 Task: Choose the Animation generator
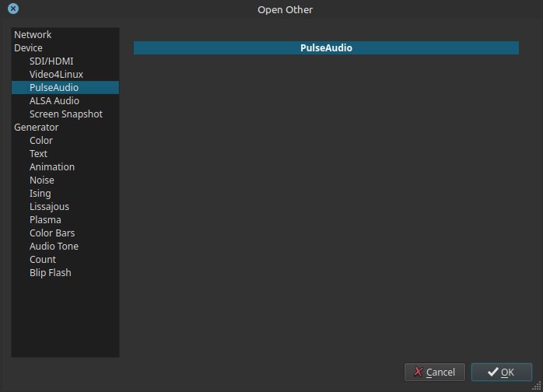tap(52, 167)
